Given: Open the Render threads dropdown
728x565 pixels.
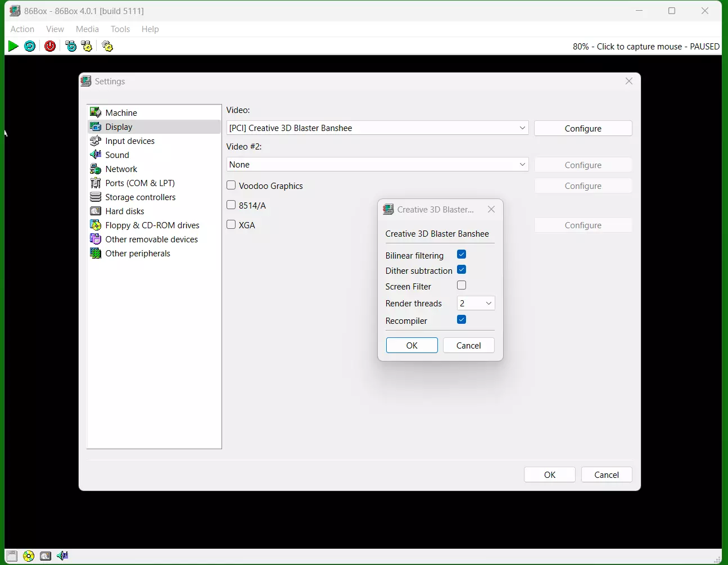Looking at the screenshot, I should (x=476, y=303).
